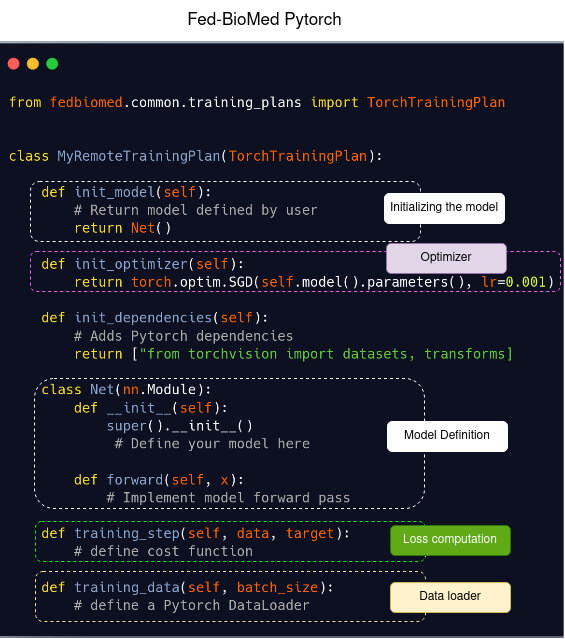Click the lr=0.001 value
The height and width of the screenshot is (639, 565).
(514, 282)
